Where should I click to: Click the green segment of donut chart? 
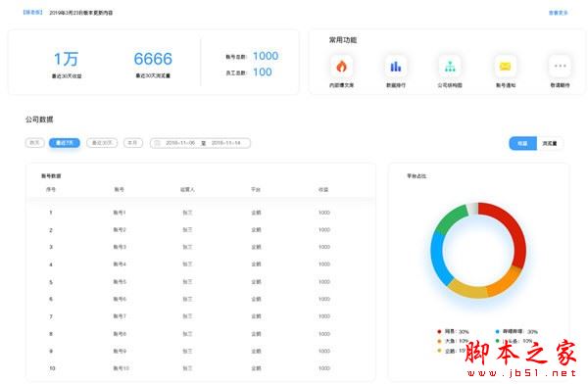[x=451, y=217]
